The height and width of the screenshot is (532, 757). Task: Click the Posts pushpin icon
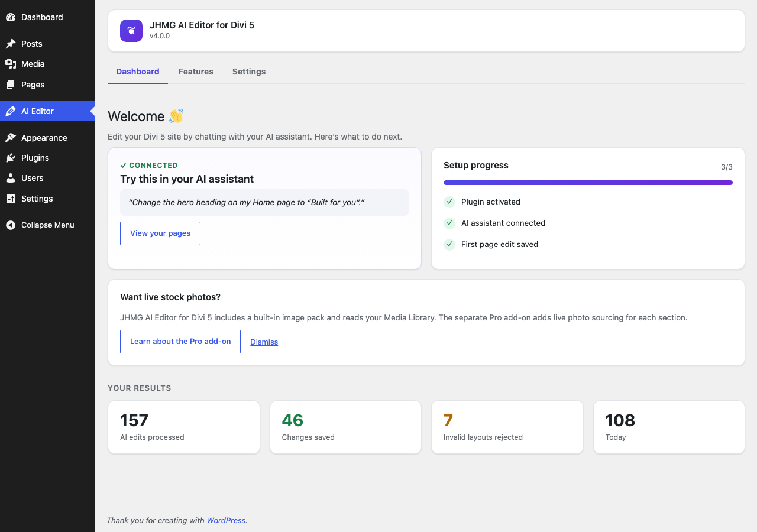[11, 44]
